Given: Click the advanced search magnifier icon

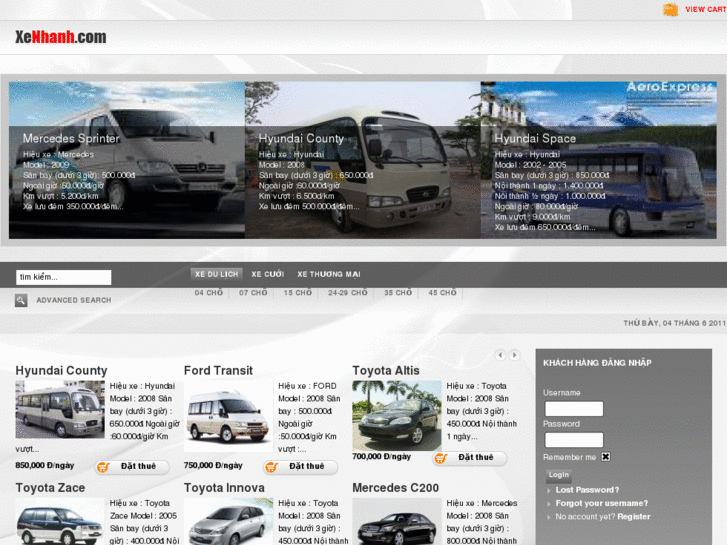Looking at the screenshot, I should pos(21,301).
